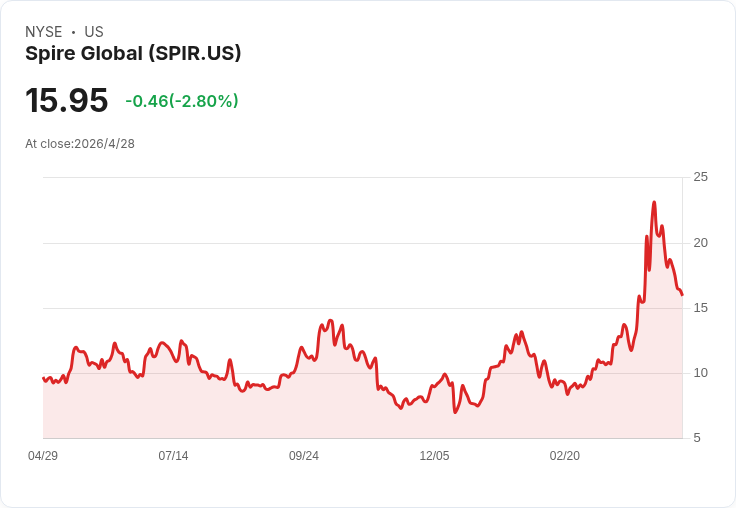The image size is (736, 508).
Task: Click the 15 price axis label
Action: click(x=701, y=307)
